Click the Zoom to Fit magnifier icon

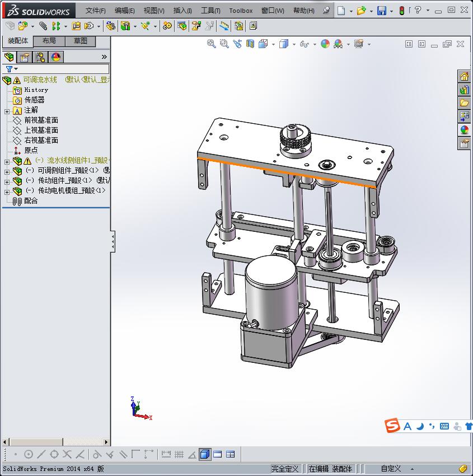pos(211,44)
